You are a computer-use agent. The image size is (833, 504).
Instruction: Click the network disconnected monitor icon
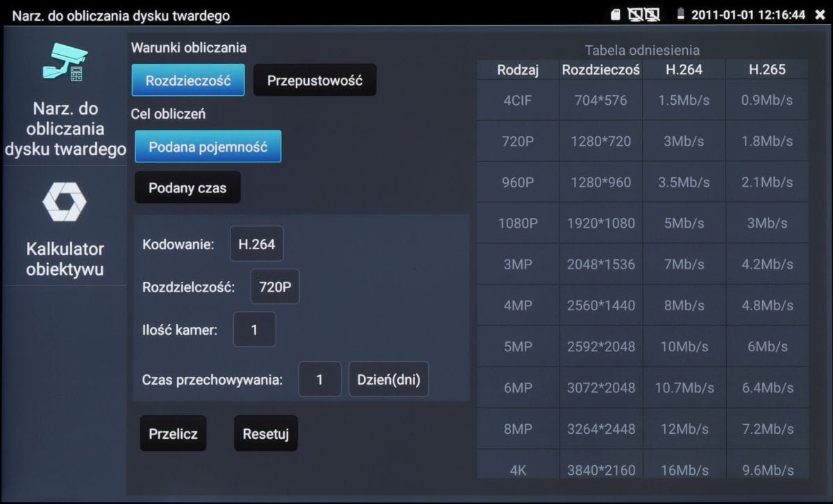click(x=643, y=15)
